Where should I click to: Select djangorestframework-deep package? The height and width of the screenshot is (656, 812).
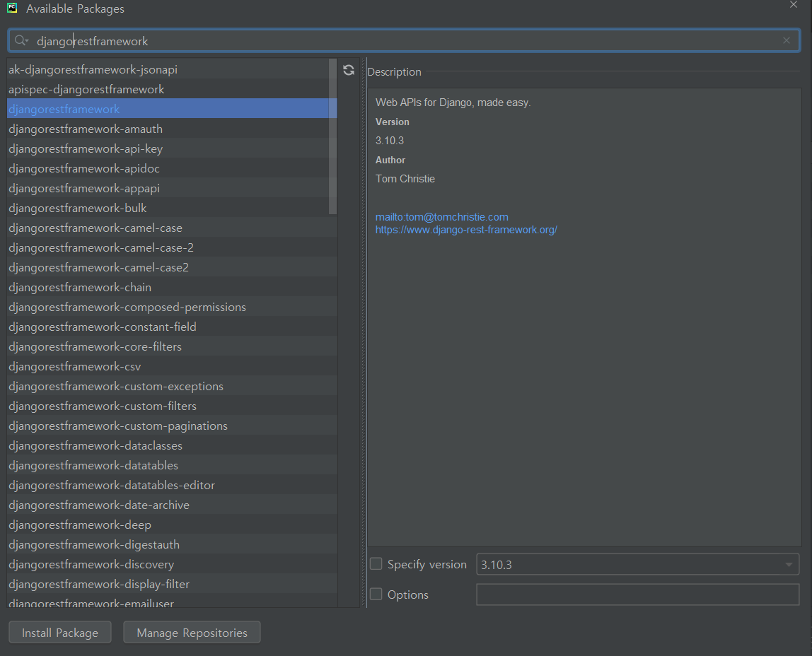coord(171,524)
